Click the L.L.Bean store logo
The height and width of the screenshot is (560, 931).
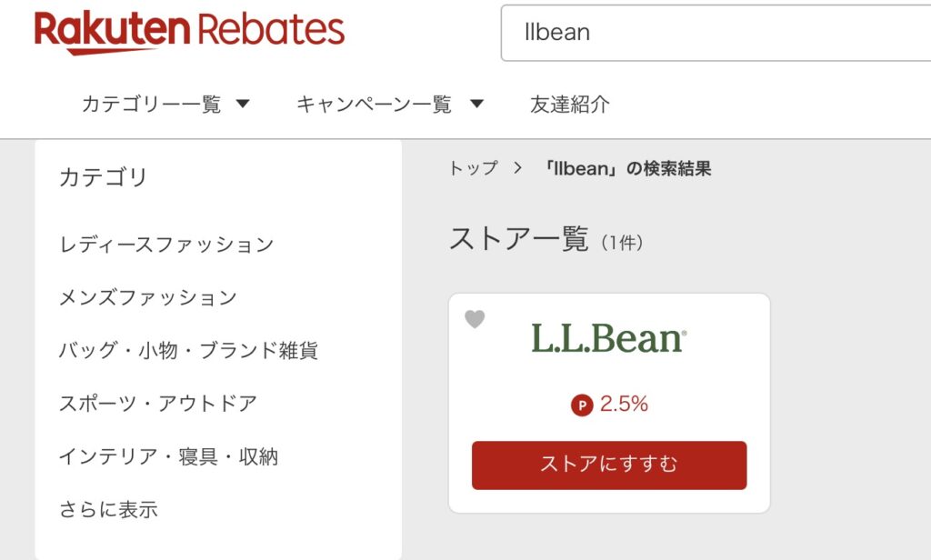pos(607,339)
